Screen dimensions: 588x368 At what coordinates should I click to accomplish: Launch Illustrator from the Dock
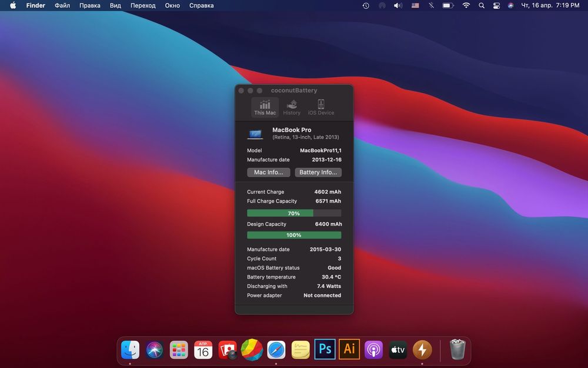point(349,349)
